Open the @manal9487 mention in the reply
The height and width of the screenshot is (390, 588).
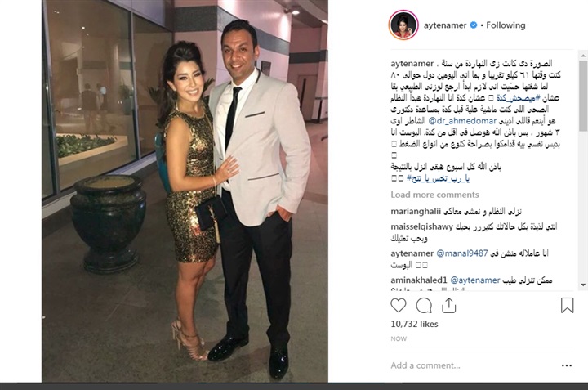[462, 253]
